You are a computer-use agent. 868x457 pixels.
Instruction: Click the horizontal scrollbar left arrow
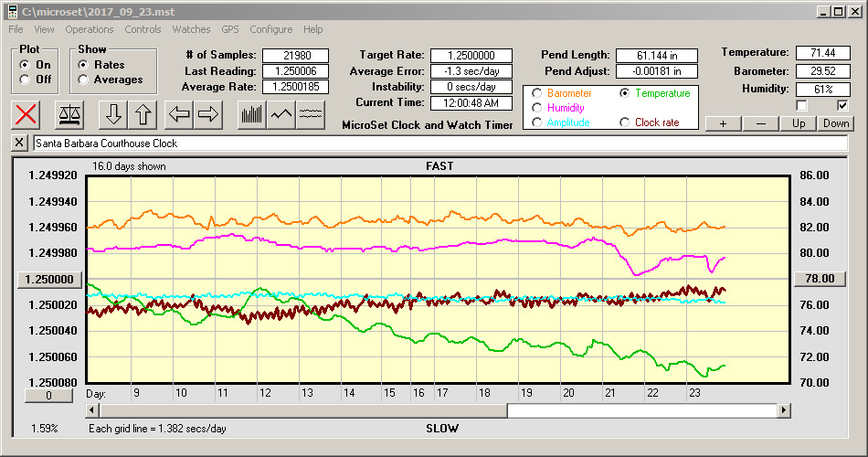click(x=92, y=410)
